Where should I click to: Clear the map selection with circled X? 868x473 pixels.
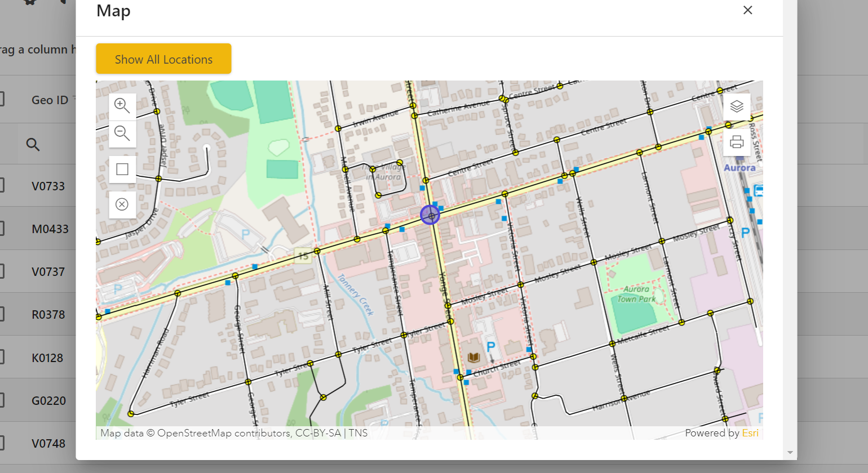(122, 204)
